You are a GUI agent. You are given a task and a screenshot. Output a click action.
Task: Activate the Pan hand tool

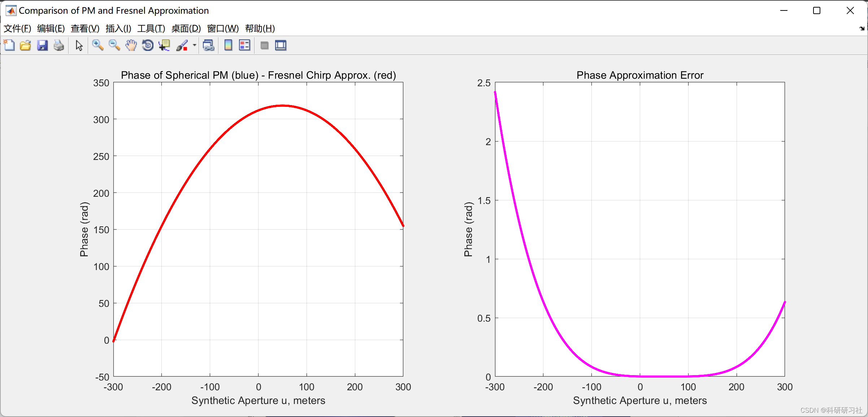[131, 45]
